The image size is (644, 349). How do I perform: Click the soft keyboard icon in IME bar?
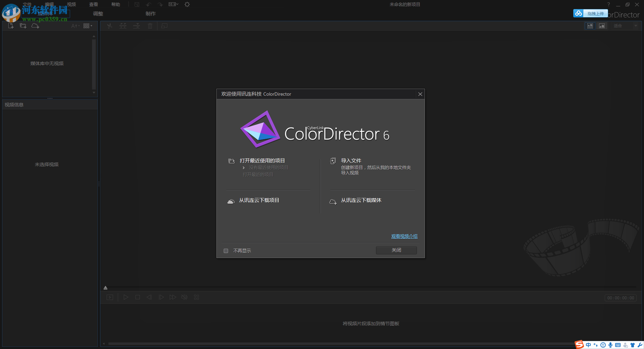coord(618,345)
